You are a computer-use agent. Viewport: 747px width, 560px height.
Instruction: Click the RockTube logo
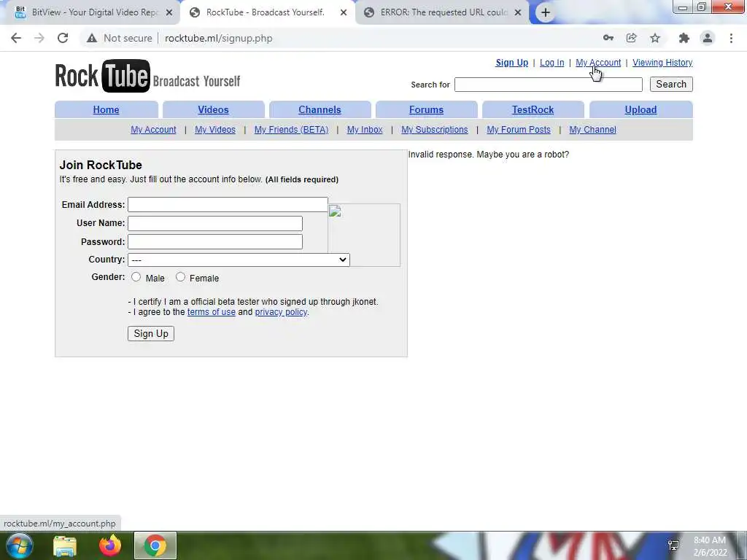pos(147,76)
